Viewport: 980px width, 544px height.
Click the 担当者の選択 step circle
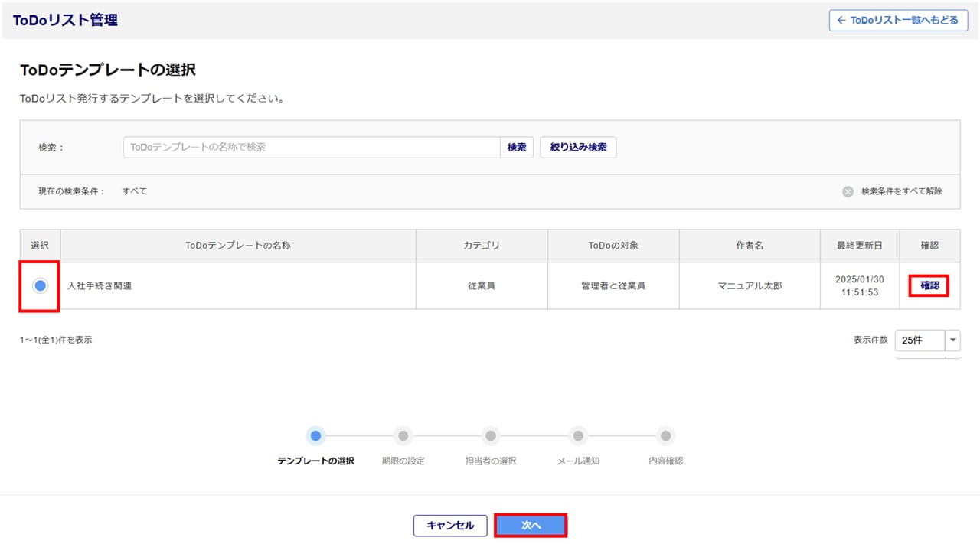click(491, 436)
